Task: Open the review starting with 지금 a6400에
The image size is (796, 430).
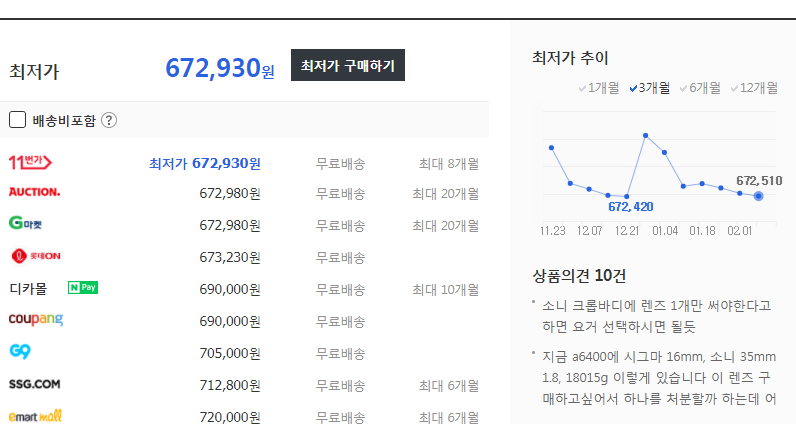Action: pyautogui.click(x=659, y=378)
